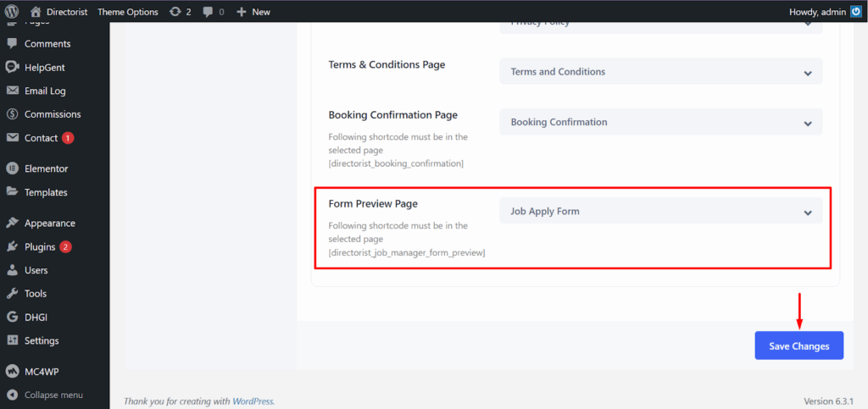Click the admin avatar icon
The width and height of the screenshot is (868, 409).
pos(854,12)
